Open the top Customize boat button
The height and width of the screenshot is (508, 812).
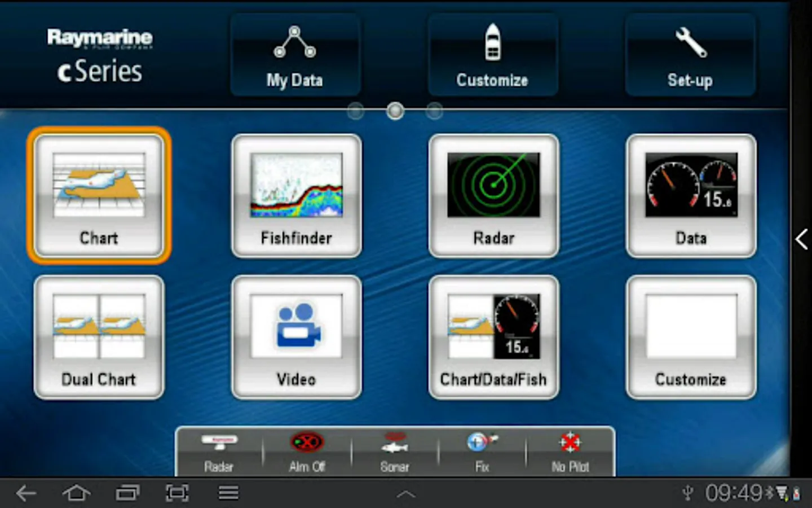point(492,55)
